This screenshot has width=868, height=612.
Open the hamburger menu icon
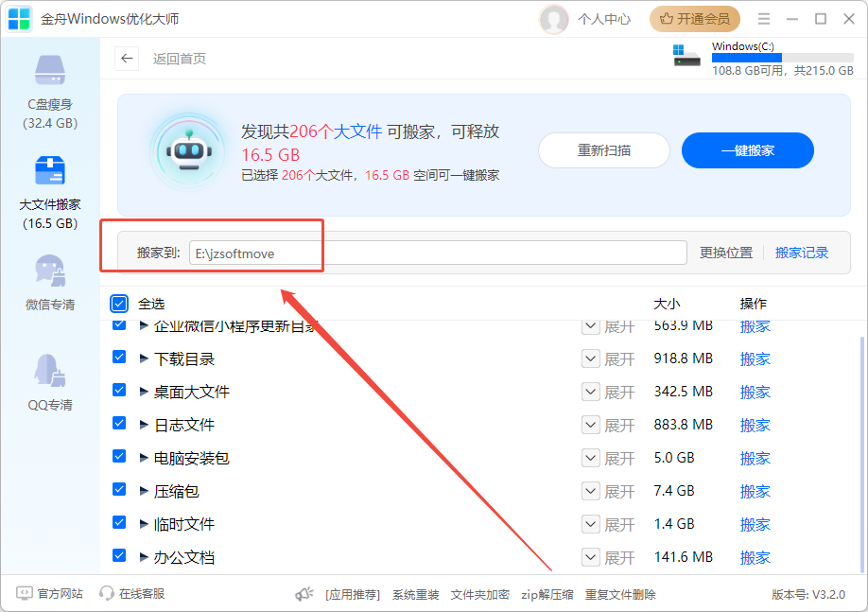764,19
